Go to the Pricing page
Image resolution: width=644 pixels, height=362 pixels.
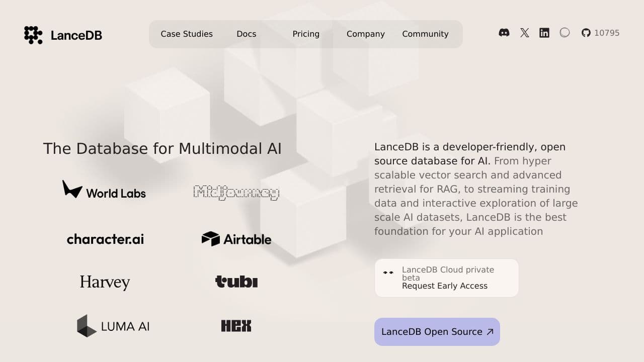306,34
